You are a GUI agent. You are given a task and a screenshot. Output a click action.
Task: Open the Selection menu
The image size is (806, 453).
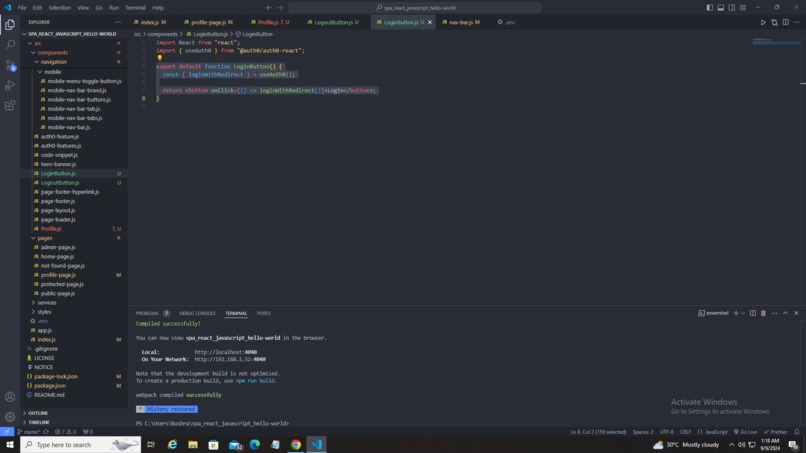coord(60,8)
